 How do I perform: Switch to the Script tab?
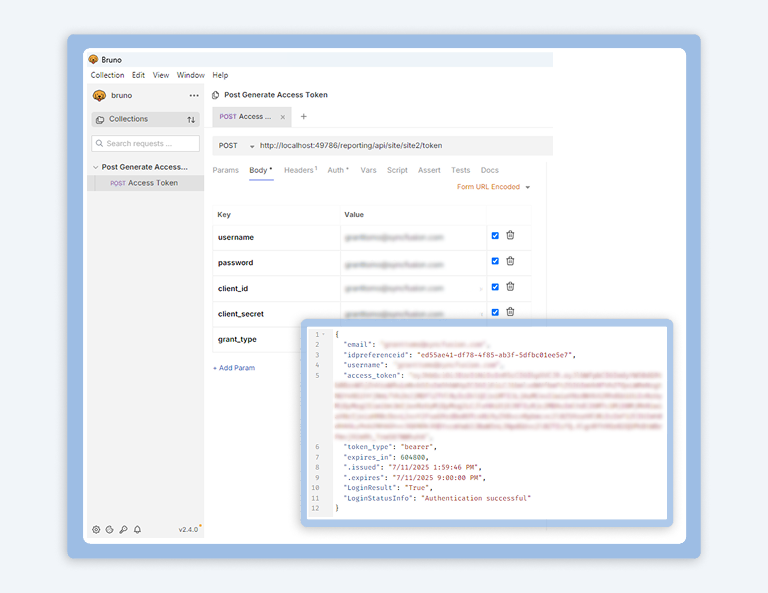tap(397, 170)
